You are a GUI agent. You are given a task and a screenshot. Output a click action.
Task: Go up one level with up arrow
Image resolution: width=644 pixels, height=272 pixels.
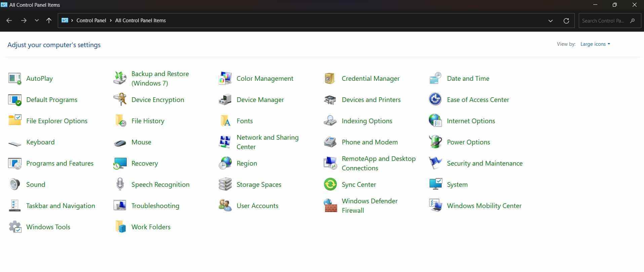click(x=49, y=21)
